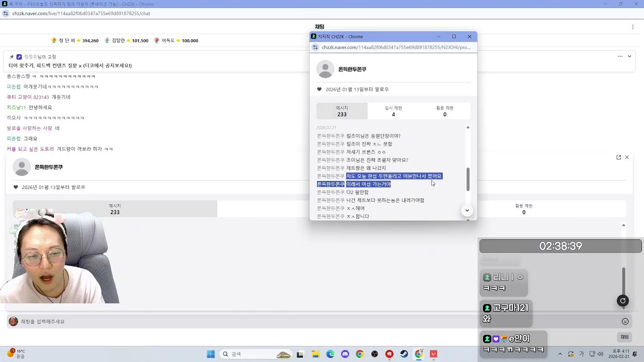The width and height of the screenshot is (644, 362).
Task: Click the popup address bar URL
Action: (396, 47)
